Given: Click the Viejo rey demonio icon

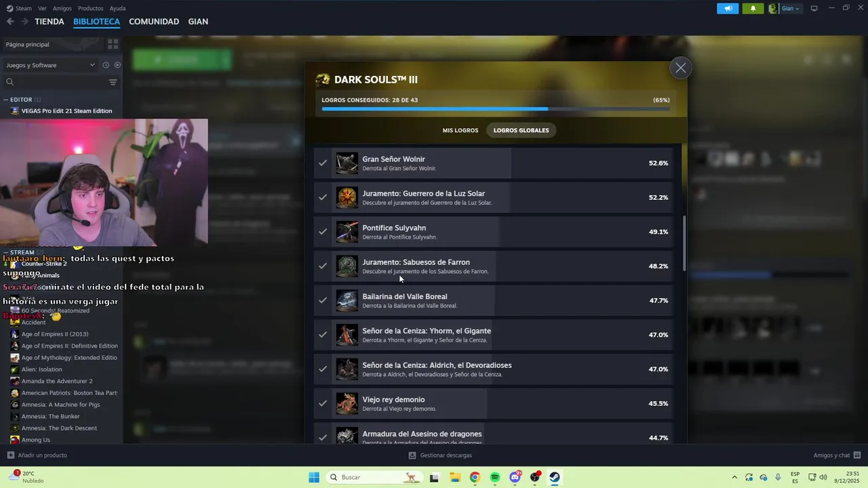Looking at the screenshot, I should [x=347, y=403].
